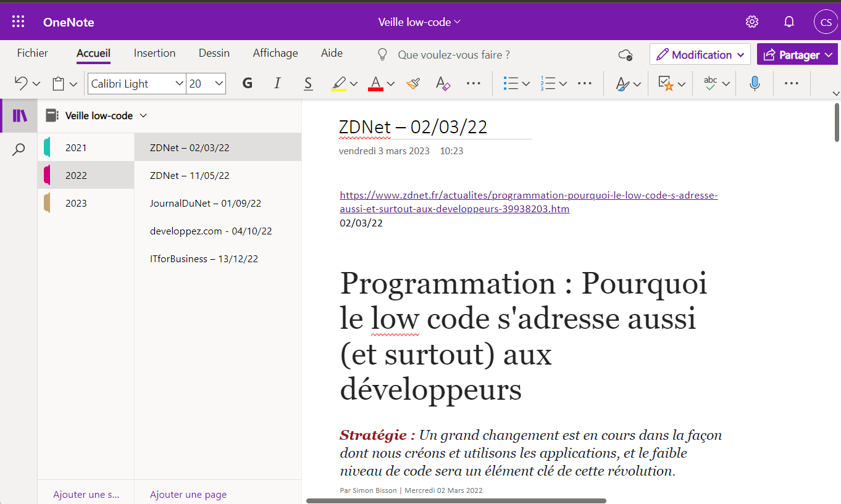The width and height of the screenshot is (841, 504).
Task: Open the Fichier menu
Action: click(33, 53)
